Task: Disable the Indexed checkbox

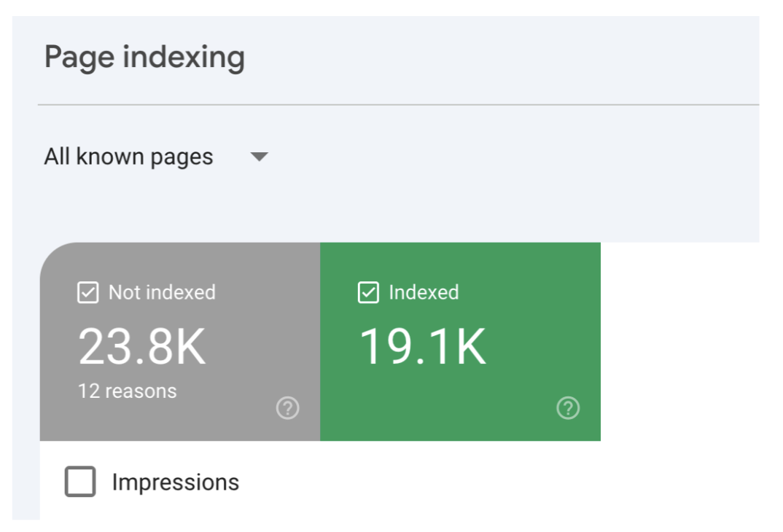Action: pos(369,292)
